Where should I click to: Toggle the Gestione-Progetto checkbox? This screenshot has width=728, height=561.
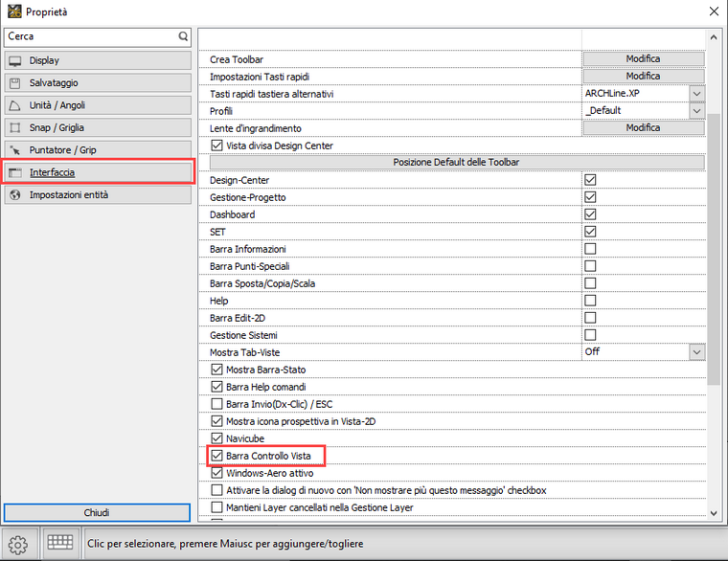pos(590,197)
